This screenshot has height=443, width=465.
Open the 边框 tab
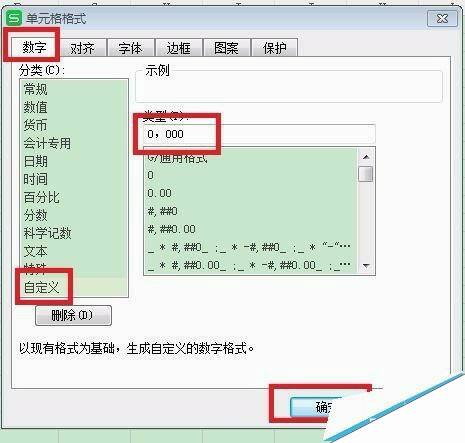(x=178, y=48)
